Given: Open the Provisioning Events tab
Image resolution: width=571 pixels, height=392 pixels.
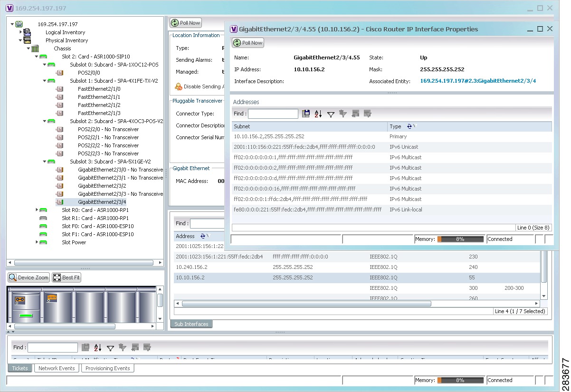Looking at the screenshot, I should pos(108,368).
